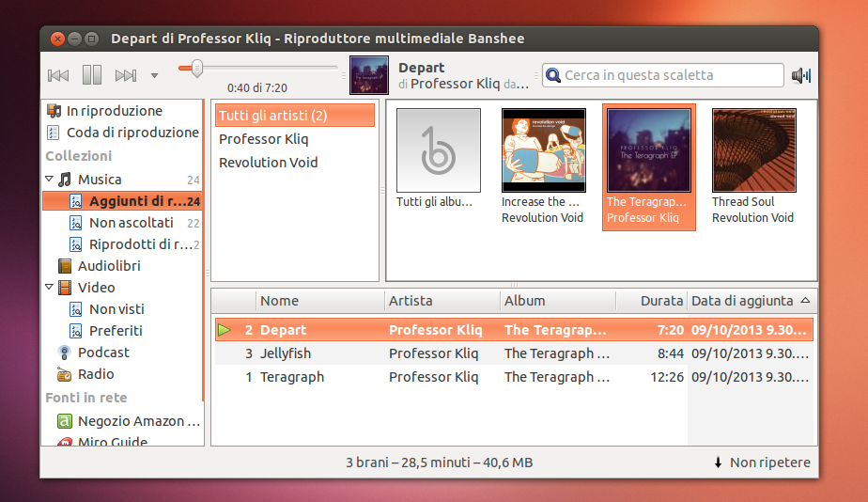Click green playing indicator on Depart row

click(x=225, y=330)
